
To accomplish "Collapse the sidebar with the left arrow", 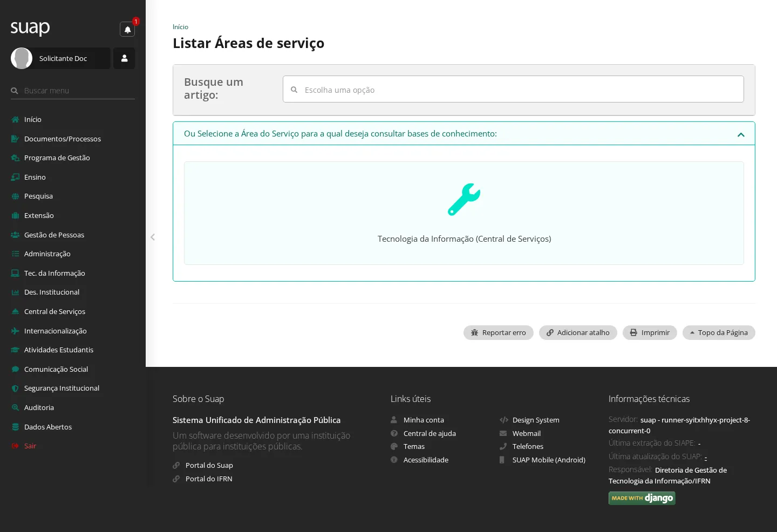I will click(x=153, y=237).
